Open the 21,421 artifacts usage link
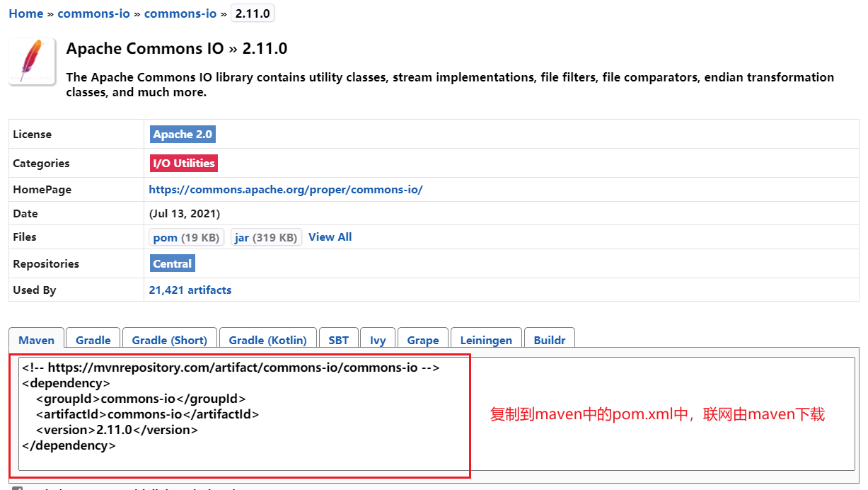The width and height of the screenshot is (868, 490). pos(190,290)
